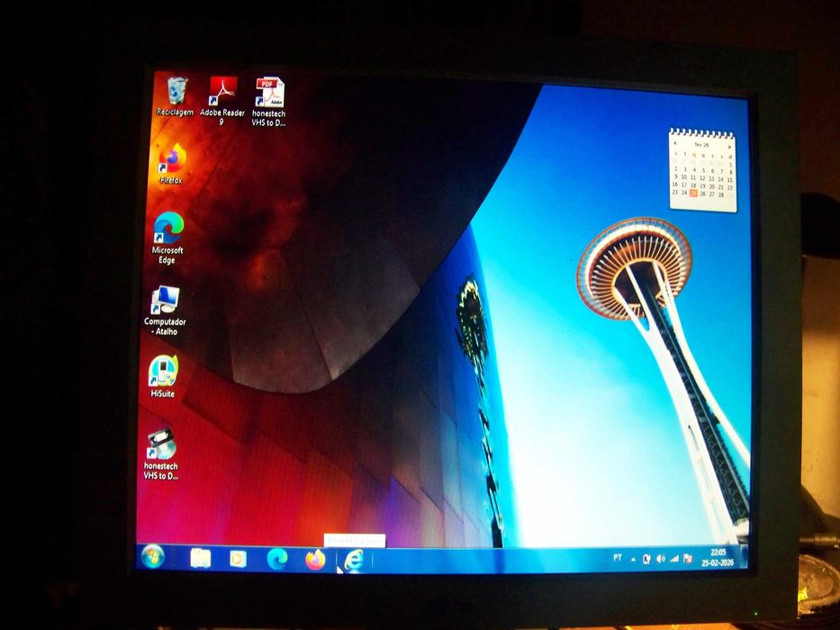This screenshot has width=840, height=630.
Task: Select day 17 in calendar gadget
Action: (683, 184)
